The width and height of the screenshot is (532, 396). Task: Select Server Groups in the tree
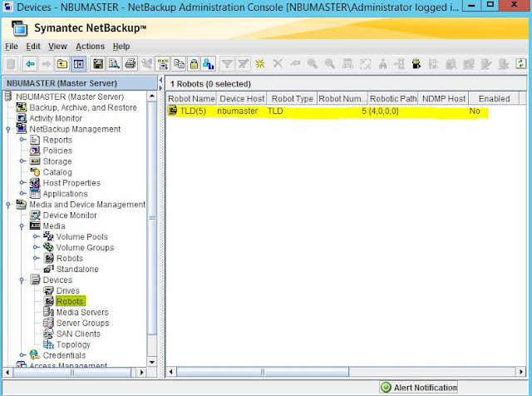coord(83,323)
